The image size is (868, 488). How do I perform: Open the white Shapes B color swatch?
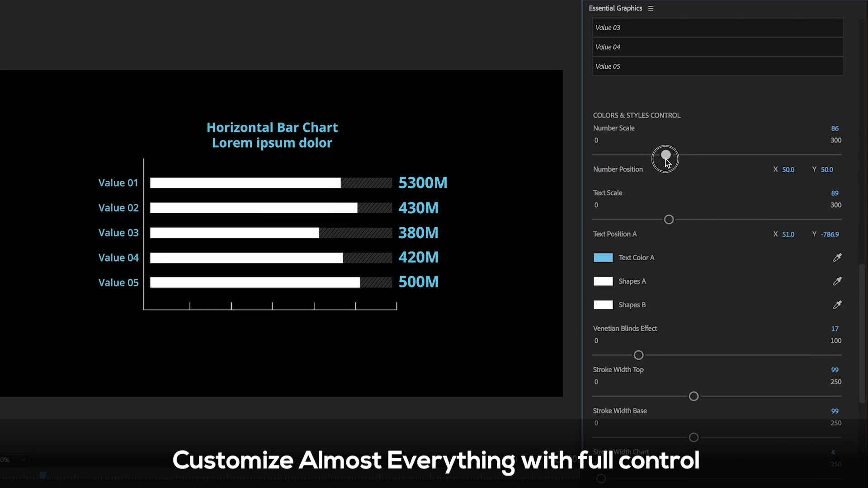[x=603, y=305]
